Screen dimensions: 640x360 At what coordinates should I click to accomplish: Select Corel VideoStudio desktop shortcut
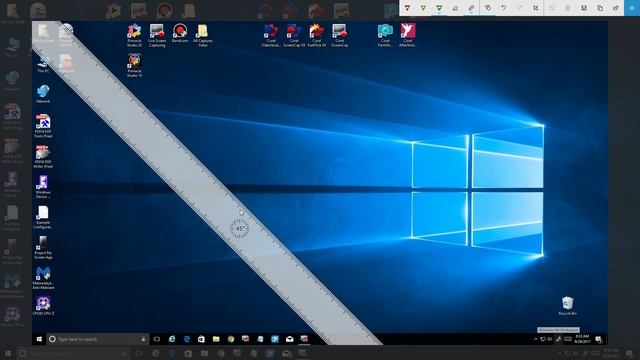pyautogui.click(x=271, y=35)
